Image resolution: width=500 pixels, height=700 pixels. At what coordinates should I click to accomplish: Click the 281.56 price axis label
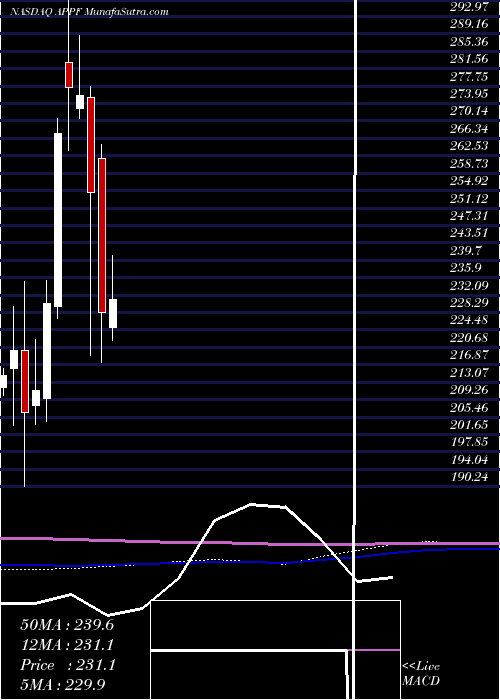pos(469,59)
